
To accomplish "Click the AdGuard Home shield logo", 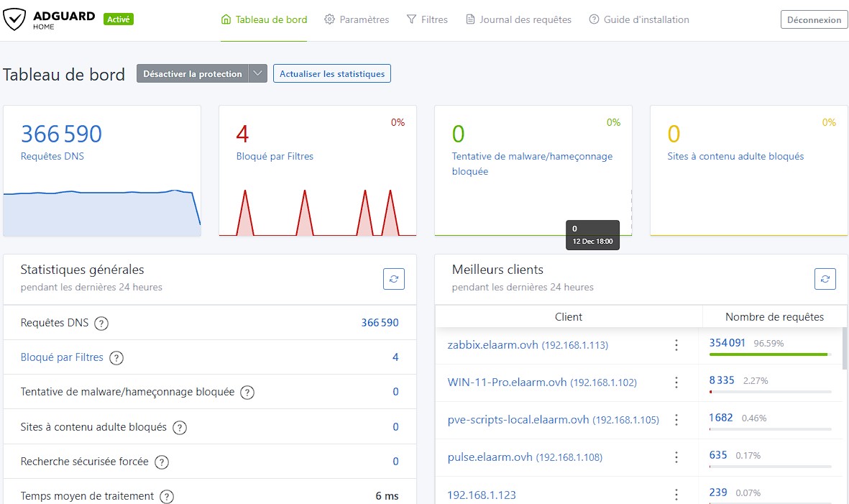I will pos(14,19).
